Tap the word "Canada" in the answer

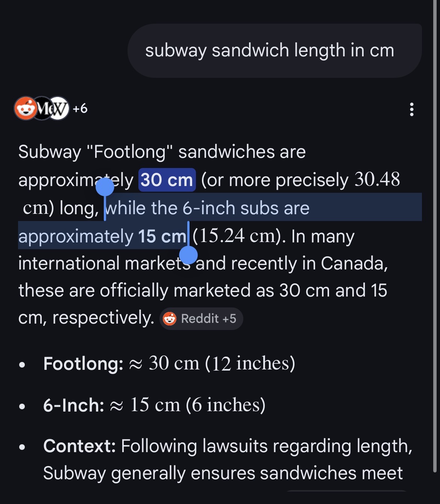[x=353, y=263]
